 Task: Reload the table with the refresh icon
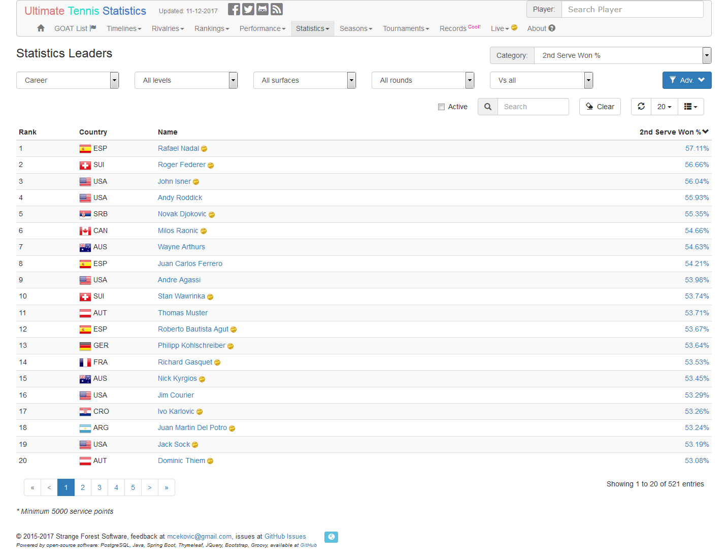tap(641, 107)
